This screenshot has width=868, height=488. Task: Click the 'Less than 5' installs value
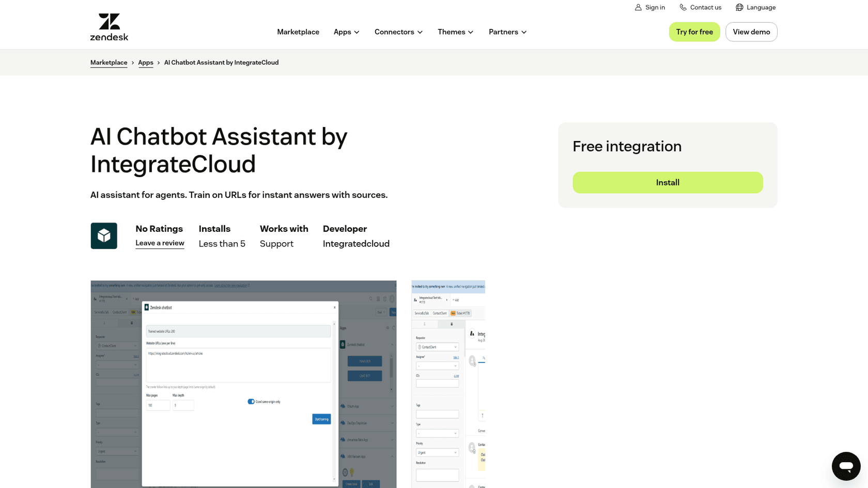click(x=222, y=244)
